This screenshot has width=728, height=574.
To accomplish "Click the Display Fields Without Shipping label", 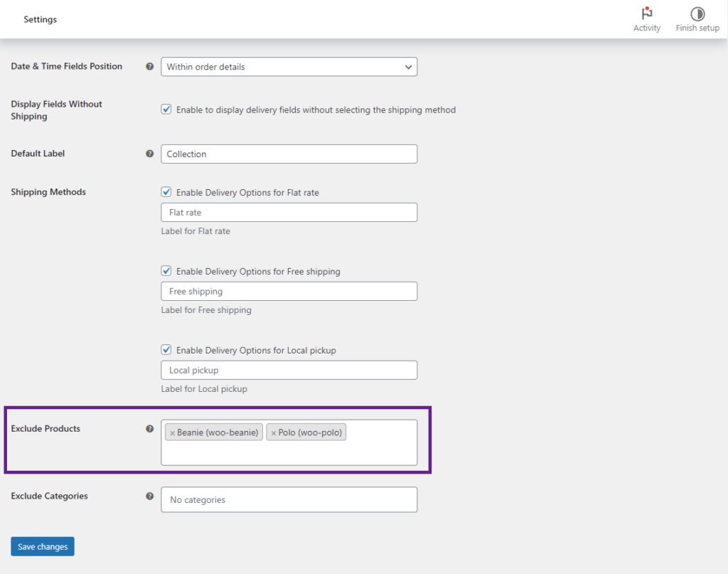I will [x=56, y=110].
